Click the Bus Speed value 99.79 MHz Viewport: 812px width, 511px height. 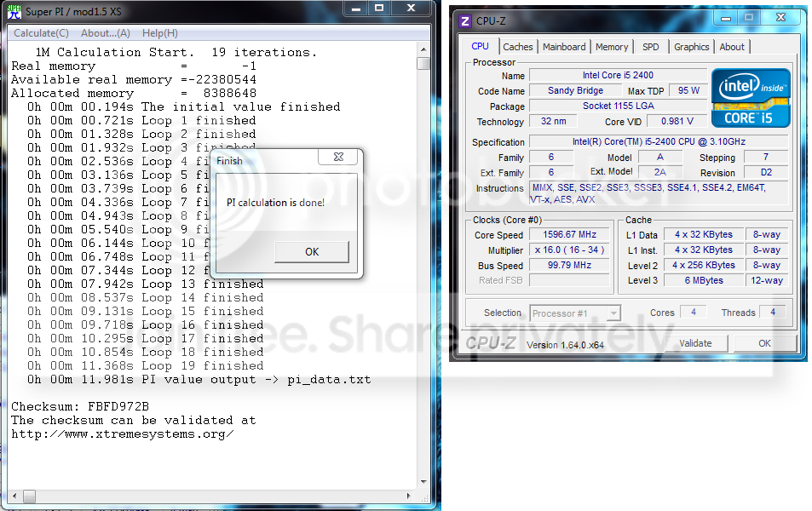(570, 265)
